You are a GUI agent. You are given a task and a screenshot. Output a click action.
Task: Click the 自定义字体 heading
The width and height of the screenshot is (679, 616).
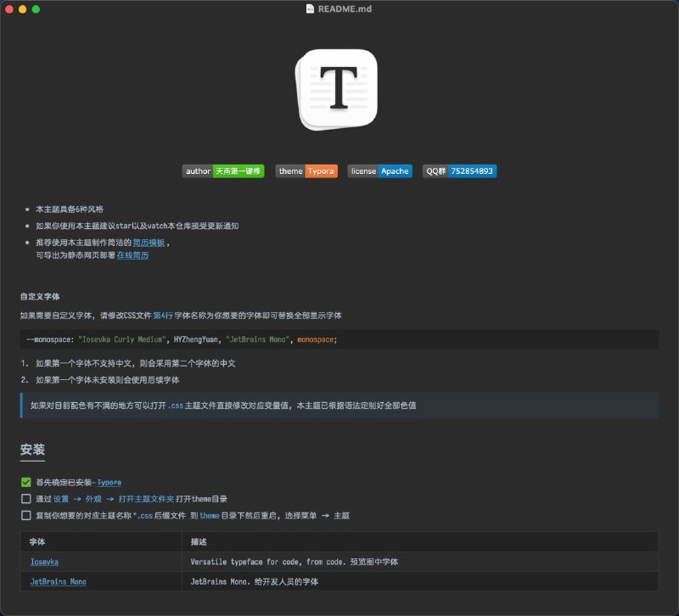pyautogui.click(x=40, y=296)
